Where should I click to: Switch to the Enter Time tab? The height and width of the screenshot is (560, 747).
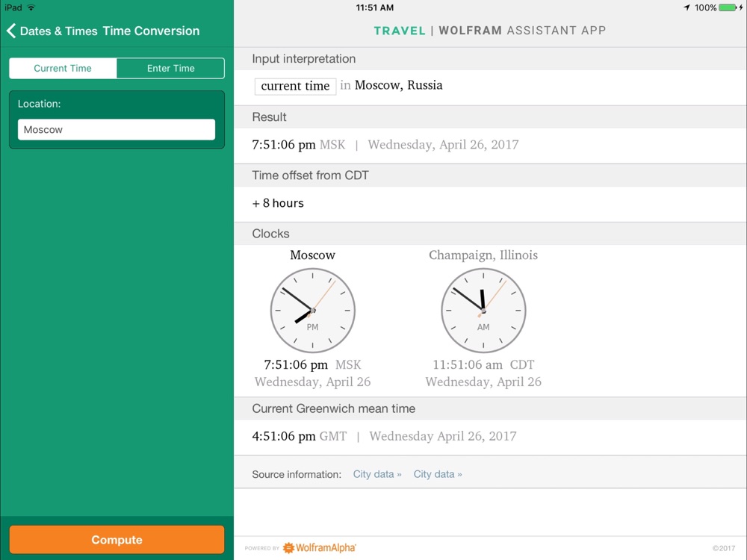[x=170, y=68]
